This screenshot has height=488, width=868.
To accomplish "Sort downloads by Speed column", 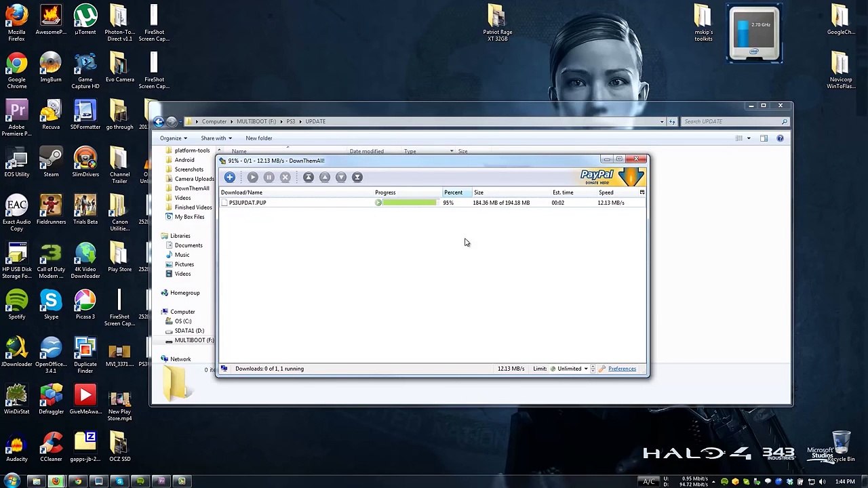I will (x=617, y=192).
